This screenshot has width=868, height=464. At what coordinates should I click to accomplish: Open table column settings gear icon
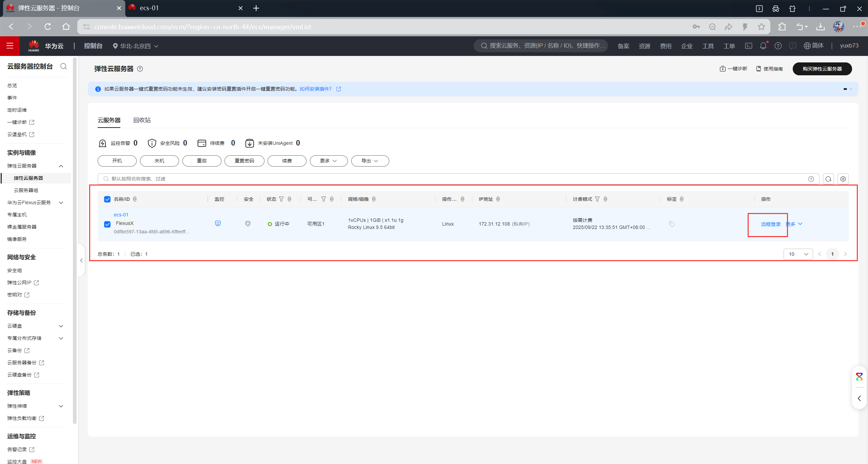click(x=843, y=179)
